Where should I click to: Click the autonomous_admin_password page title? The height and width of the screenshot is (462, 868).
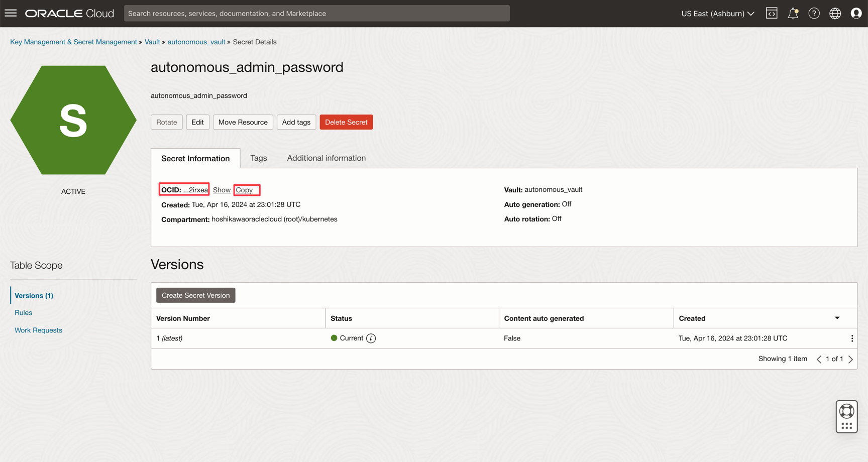pos(247,67)
